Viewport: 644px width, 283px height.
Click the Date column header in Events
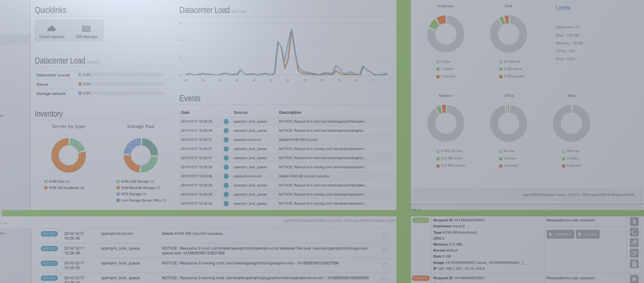[x=185, y=113]
